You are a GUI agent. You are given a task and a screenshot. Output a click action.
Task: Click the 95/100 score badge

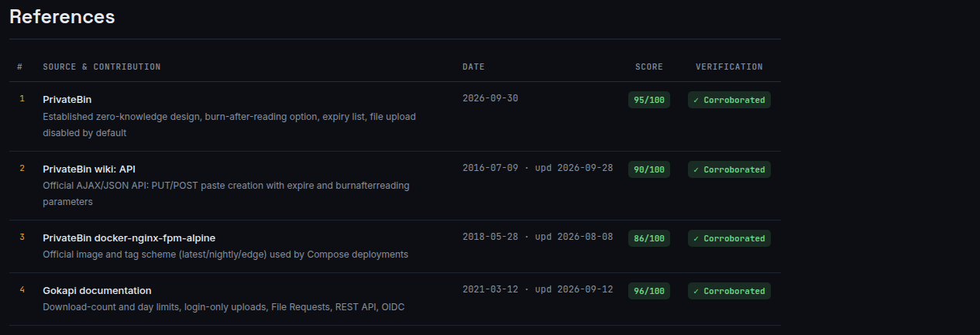pos(649,100)
